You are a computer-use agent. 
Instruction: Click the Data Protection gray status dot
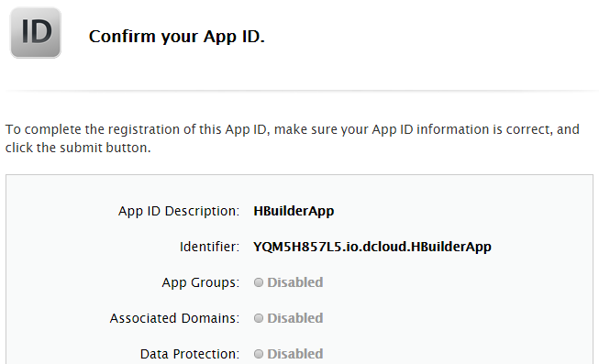click(x=259, y=354)
